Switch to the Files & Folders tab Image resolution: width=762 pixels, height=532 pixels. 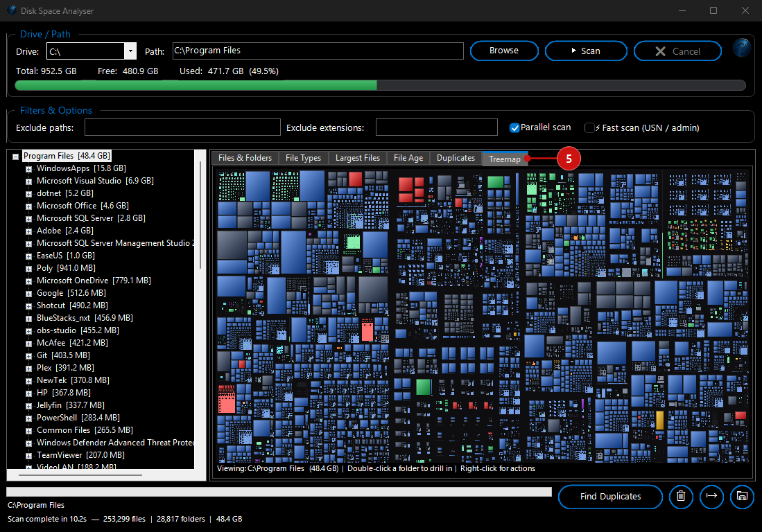coord(245,158)
